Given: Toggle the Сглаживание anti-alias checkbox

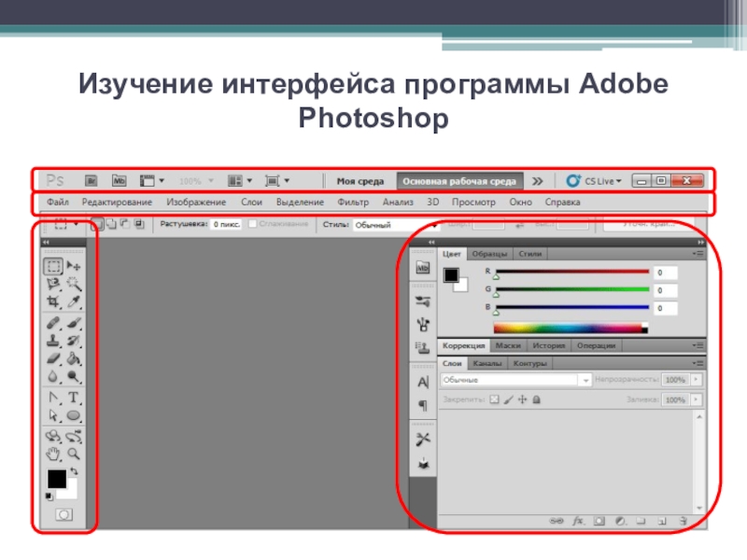Looking at the screenshot, I should pyautogui.click(x=252, y=224).
